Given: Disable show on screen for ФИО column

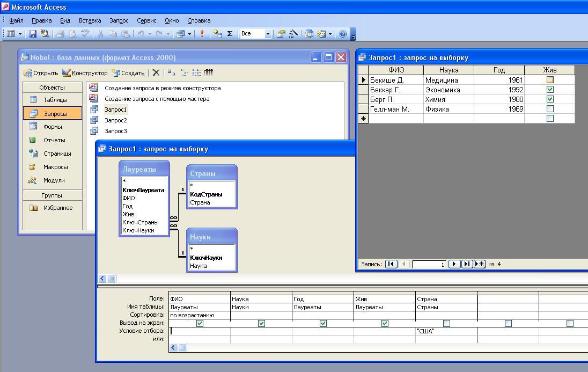Looking at the screenshot, I should (x=200, y=323).
